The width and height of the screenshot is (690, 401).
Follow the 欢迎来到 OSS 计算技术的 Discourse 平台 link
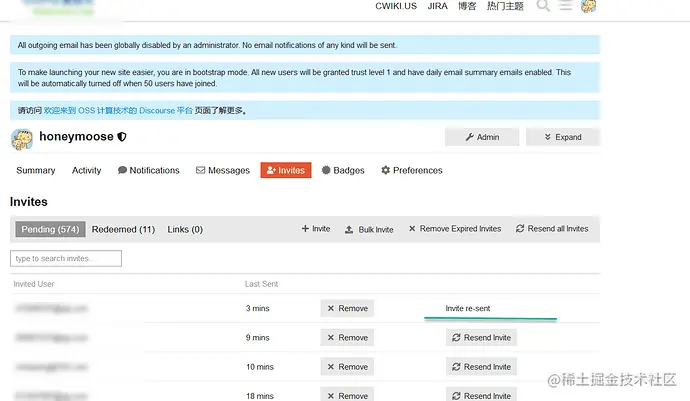pos(118,110)
